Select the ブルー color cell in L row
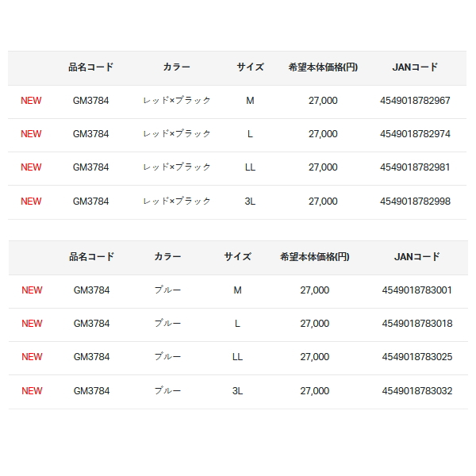Image resolution: width=476 pixels, height=476 pixels. point(167,324)
